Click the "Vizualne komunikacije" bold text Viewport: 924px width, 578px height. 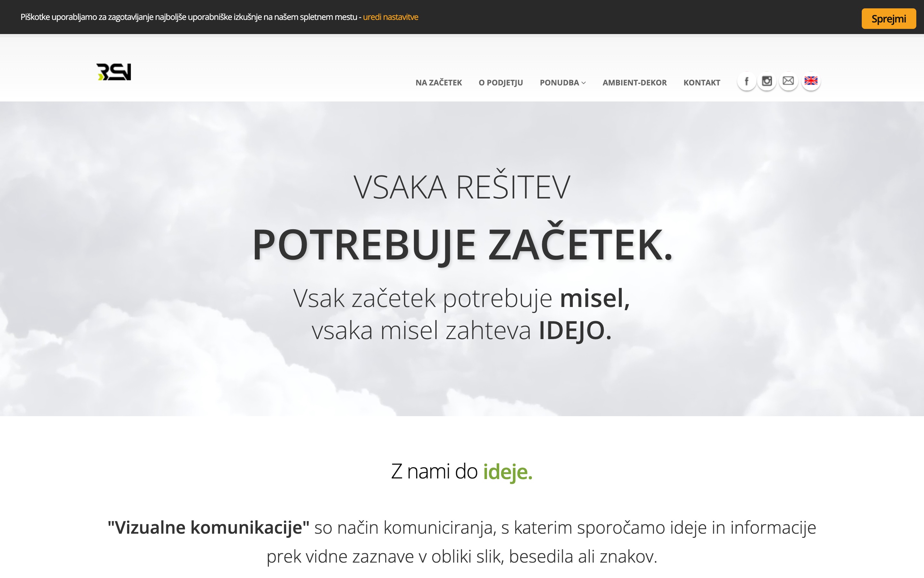[x=209, y=528]
